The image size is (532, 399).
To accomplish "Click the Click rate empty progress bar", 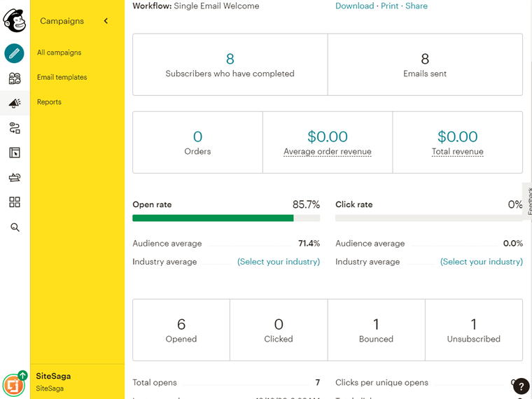I will tap(429, 218).
